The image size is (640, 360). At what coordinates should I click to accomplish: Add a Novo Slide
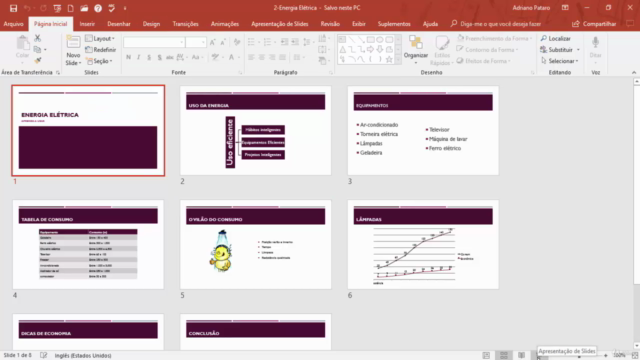coord(73,51)
